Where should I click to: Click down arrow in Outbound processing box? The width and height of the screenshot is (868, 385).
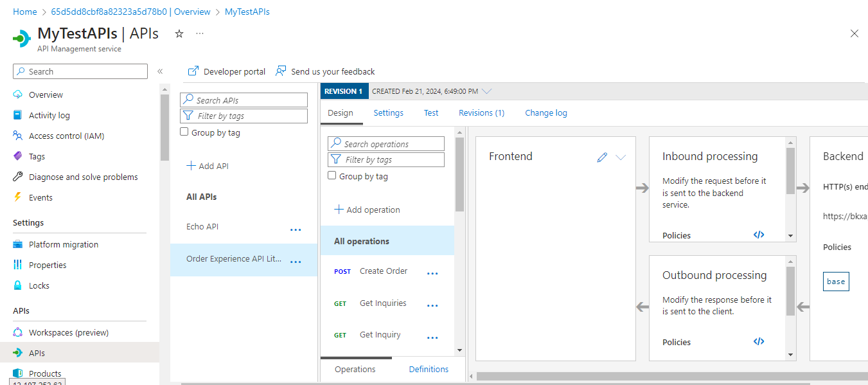[791, 354]
